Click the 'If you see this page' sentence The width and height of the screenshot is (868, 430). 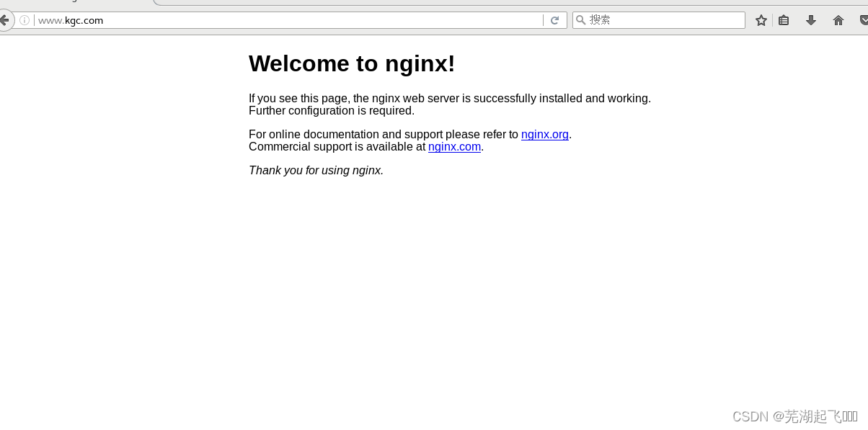tap(450, 98)
